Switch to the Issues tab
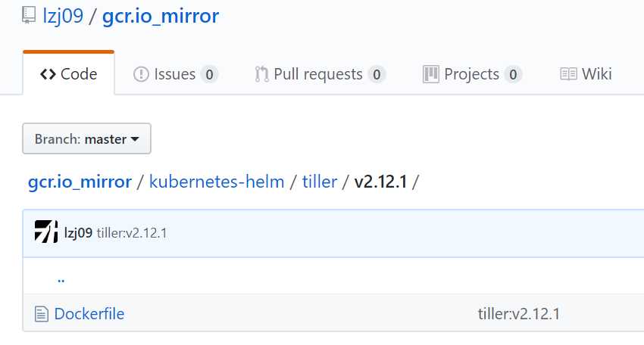This screenshot has width=644, height=345. tap(175, 74)
